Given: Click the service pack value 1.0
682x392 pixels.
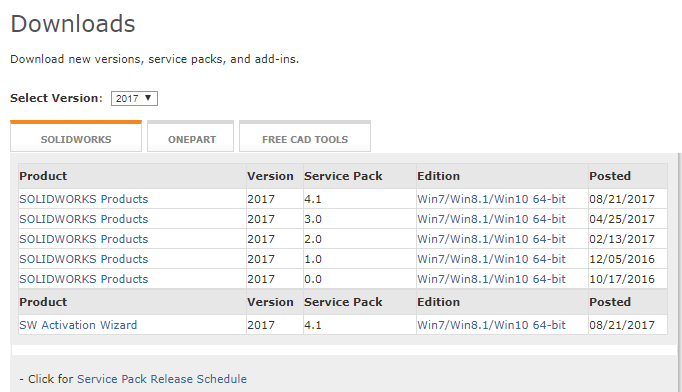Looking at the screenshot, I should (x=313, y=259).
